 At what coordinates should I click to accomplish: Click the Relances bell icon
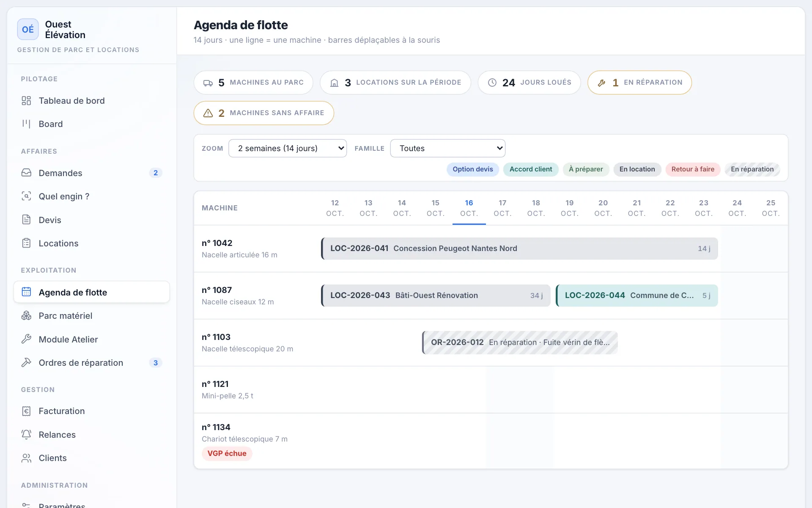26,434
